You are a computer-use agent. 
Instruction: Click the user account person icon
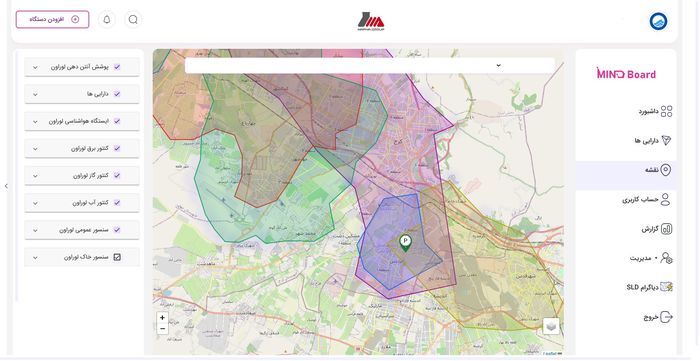point(665,199)
